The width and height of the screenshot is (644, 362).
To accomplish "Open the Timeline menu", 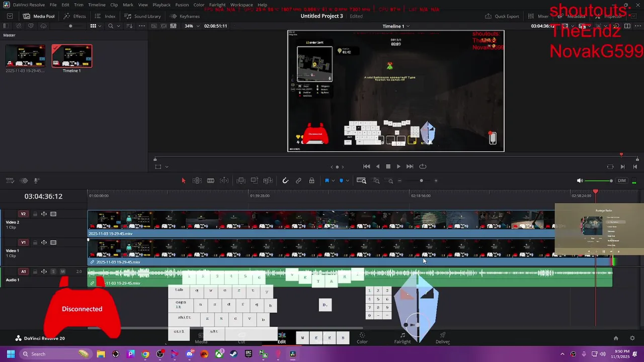I will coord(97,5).
